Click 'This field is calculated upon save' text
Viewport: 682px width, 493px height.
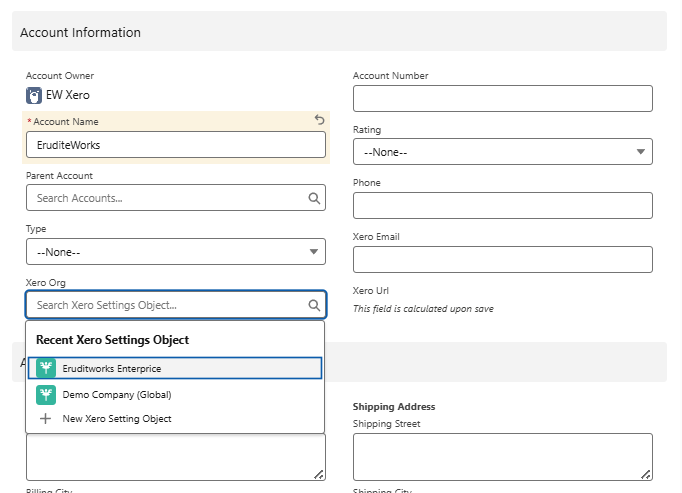tap(423, 309)
